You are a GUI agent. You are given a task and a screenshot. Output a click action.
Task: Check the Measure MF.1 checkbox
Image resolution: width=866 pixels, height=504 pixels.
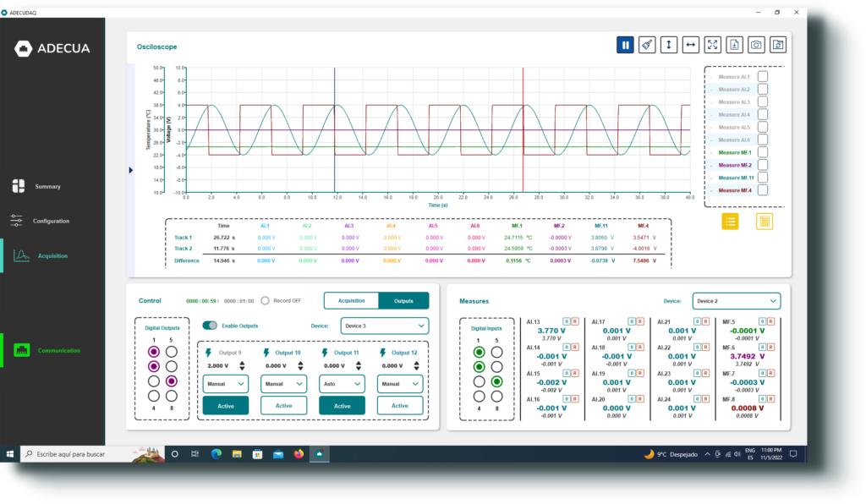764,154
